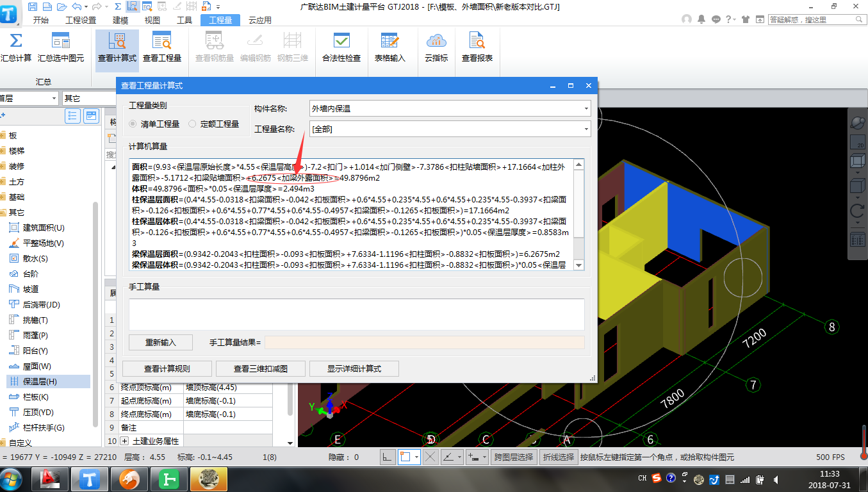Toggle the list view icon above the sidebar

[72, 116]
